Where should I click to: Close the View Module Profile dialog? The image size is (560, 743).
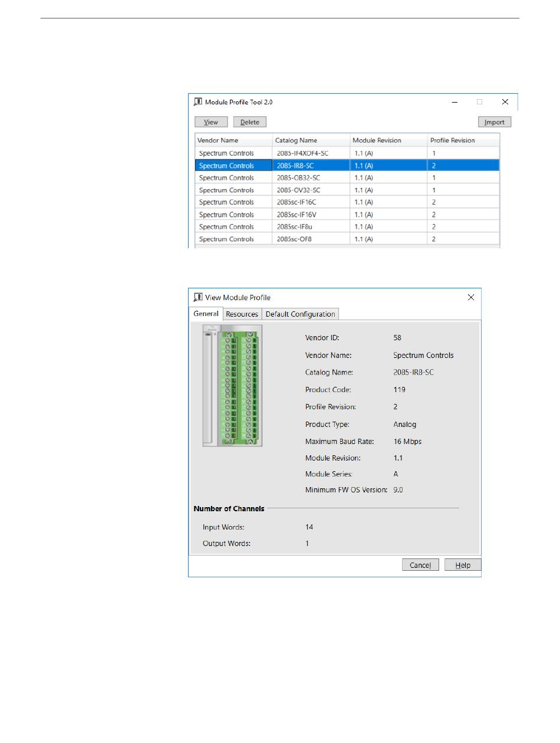470,297
